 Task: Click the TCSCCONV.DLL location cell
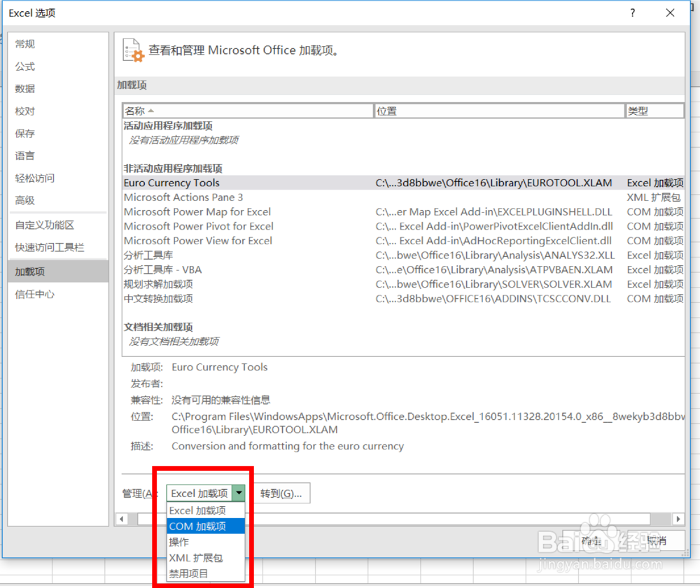pos(493,299)
